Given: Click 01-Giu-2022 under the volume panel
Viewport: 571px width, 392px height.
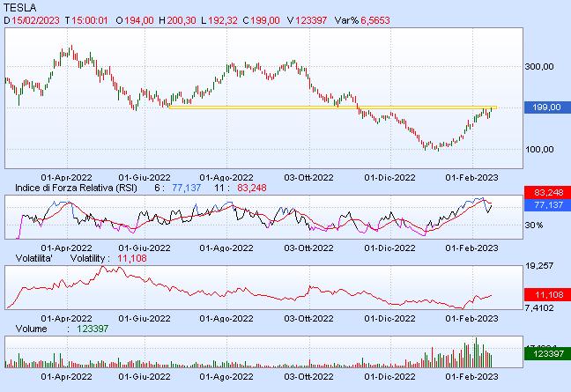Looking at the screenshot, I should (145, 376).
